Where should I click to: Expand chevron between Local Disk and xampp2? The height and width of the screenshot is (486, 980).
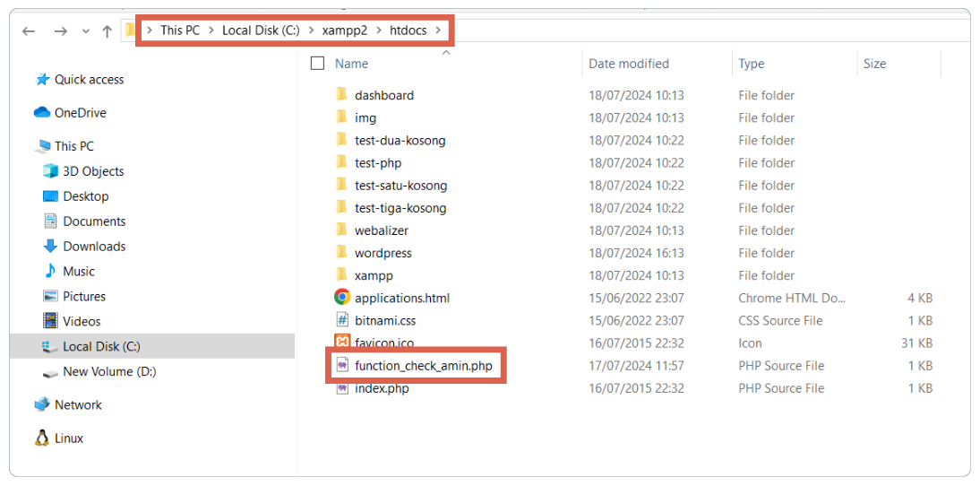pyautogui.click(x=311, y=30)
